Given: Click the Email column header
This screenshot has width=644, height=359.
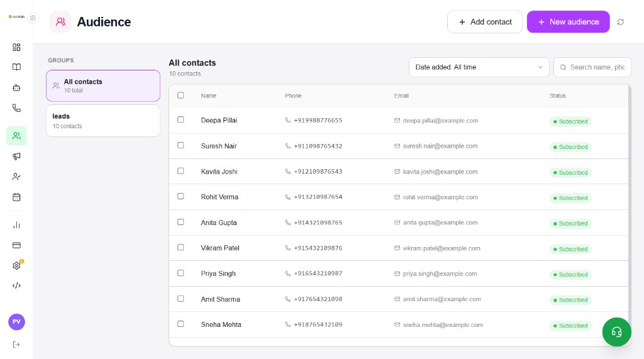Looking at the screenshot, I should tap(401, 96).
